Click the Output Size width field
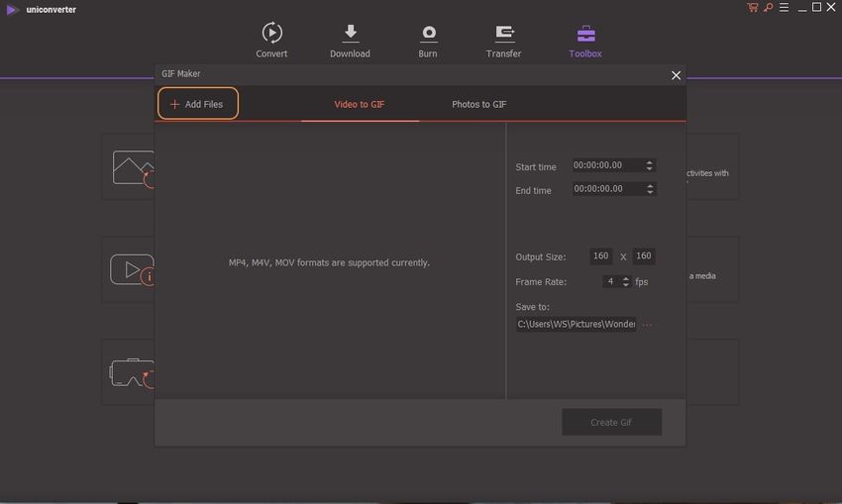This screenshot has height=504, width=842. [x=600, y=256]
